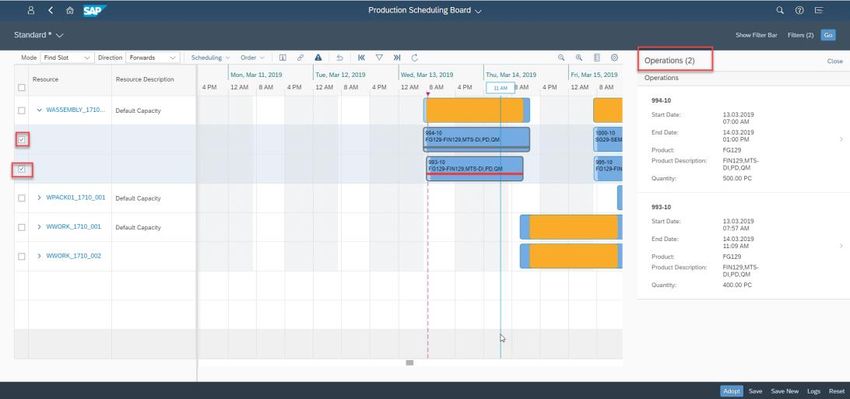Click Save New in footer
Image resolution: width=850 pixels, height=399 pixels.
[x=784, y=391]
